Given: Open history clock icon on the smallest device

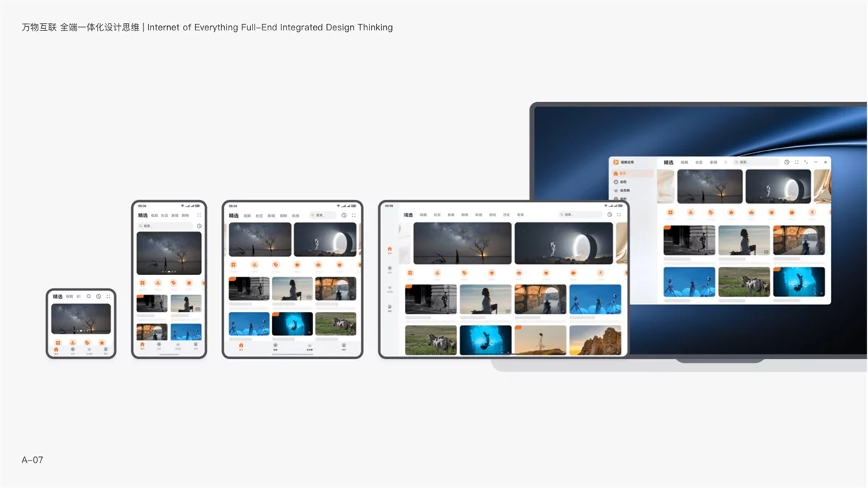Looking at the screenshot, I should click(98, 296).
